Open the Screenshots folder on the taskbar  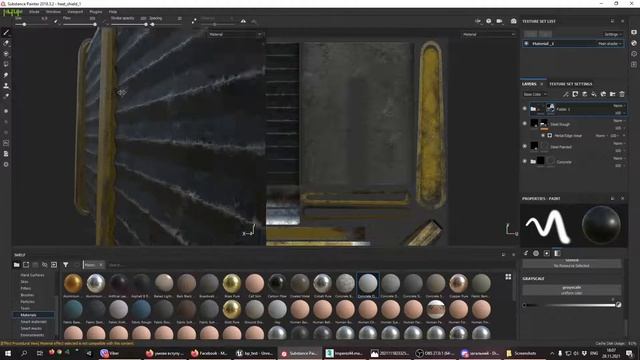click(x=522, y=353)
